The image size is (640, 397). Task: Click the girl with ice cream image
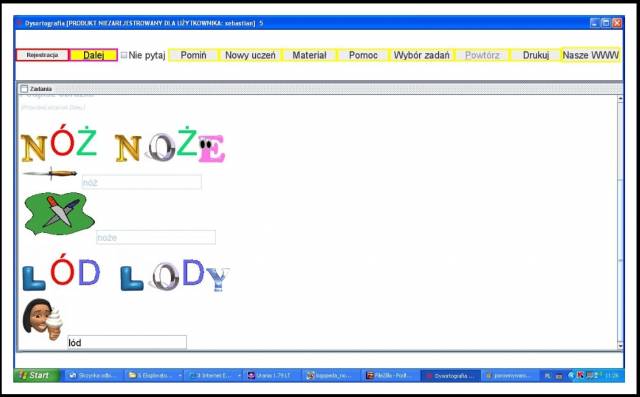pyautogui.click(x=42, y=319)
